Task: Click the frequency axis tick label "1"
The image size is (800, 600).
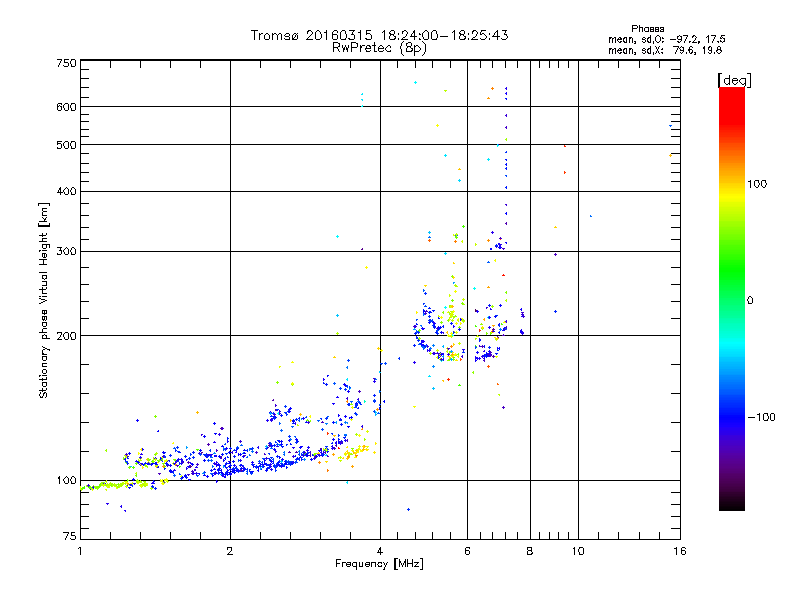Action: [x=80, y=551]
